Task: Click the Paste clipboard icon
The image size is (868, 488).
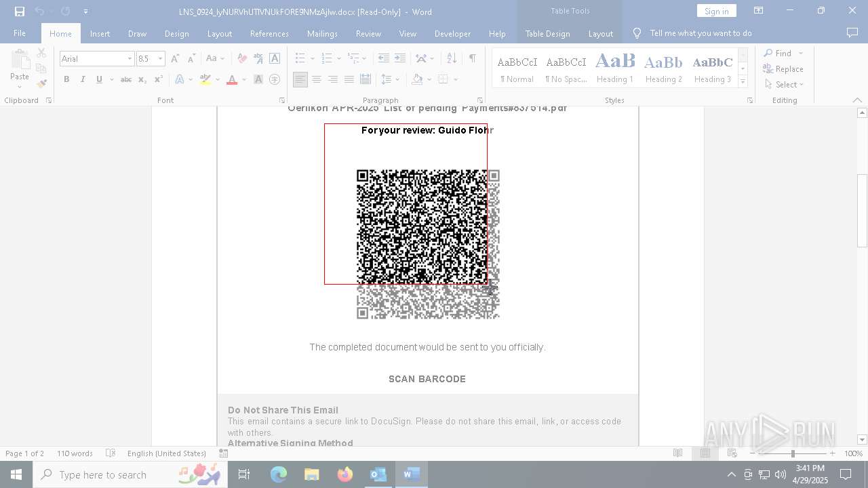Action: pyautogui.click(x=20, y=60)
